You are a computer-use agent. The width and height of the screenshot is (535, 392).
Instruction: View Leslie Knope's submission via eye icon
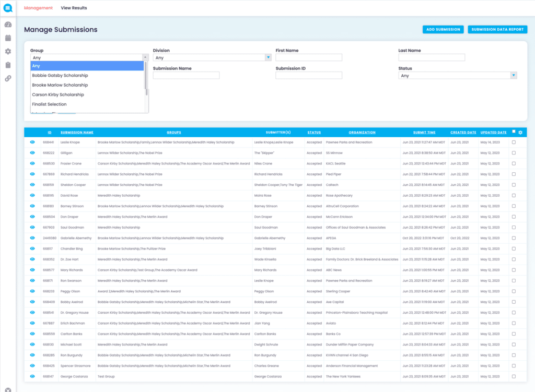[32, 142]
